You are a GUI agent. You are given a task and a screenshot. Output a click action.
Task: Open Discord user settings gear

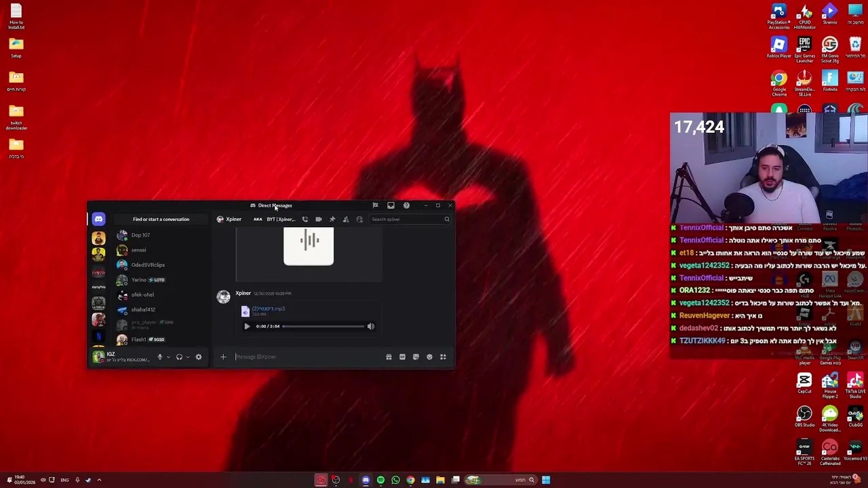pos(199,357)
